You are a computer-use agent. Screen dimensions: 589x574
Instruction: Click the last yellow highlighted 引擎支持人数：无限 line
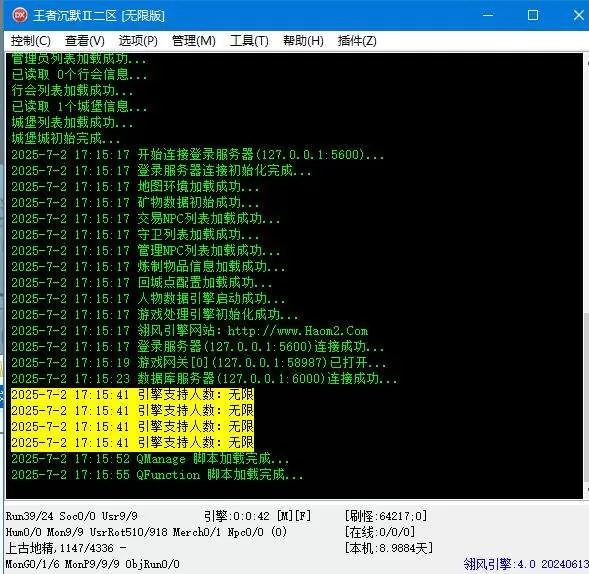[132, 443]
